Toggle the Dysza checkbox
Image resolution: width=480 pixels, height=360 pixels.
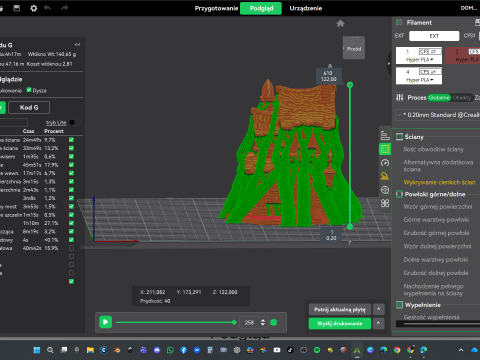point(29,90)
